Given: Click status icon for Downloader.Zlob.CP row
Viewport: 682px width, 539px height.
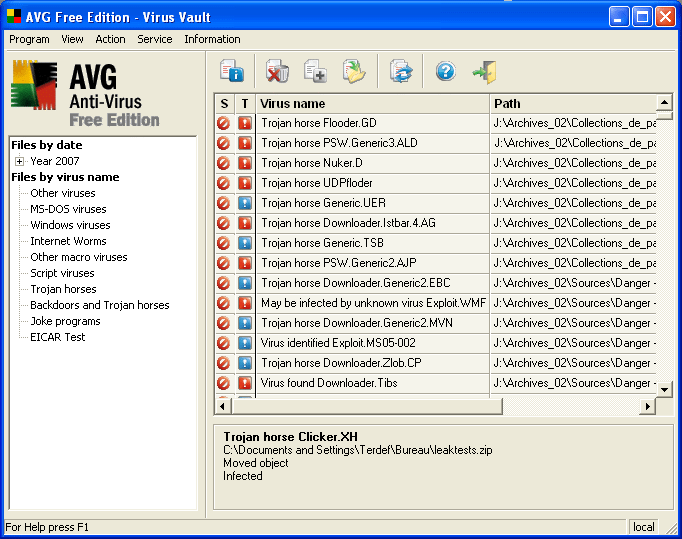Looking at the screenshot, I should 224,363.
